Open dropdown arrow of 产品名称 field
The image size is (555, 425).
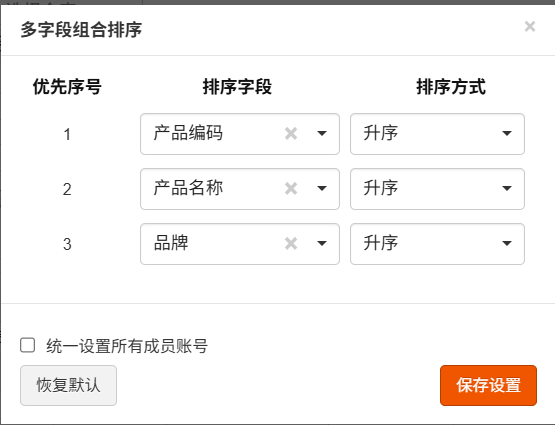322,188
